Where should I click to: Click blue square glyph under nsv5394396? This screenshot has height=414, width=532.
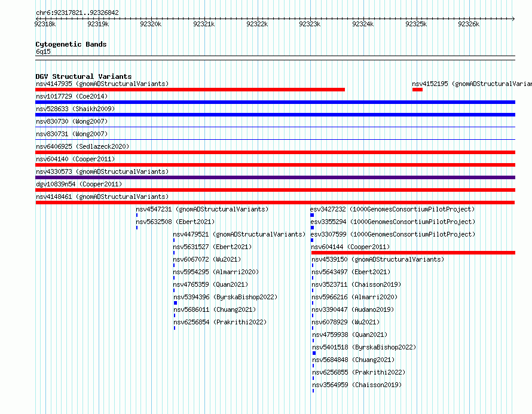click(x=175, y=303)
